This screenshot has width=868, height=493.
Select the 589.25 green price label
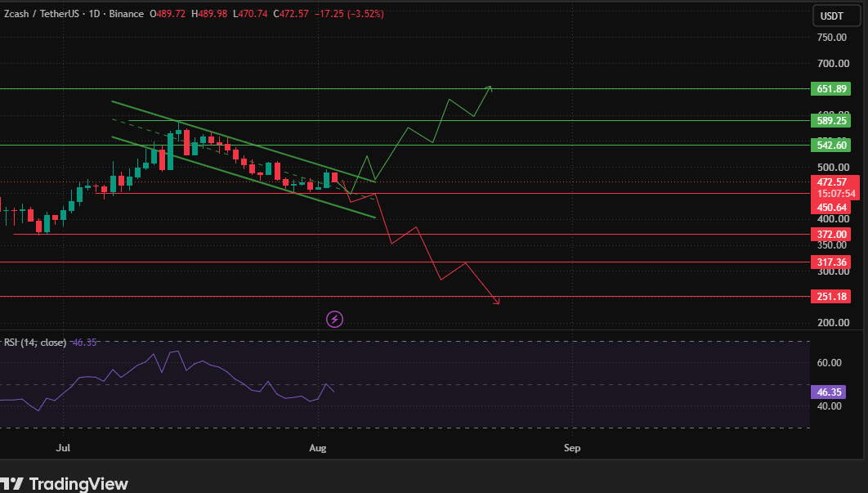pyautogui.click(x=830, y=121)
